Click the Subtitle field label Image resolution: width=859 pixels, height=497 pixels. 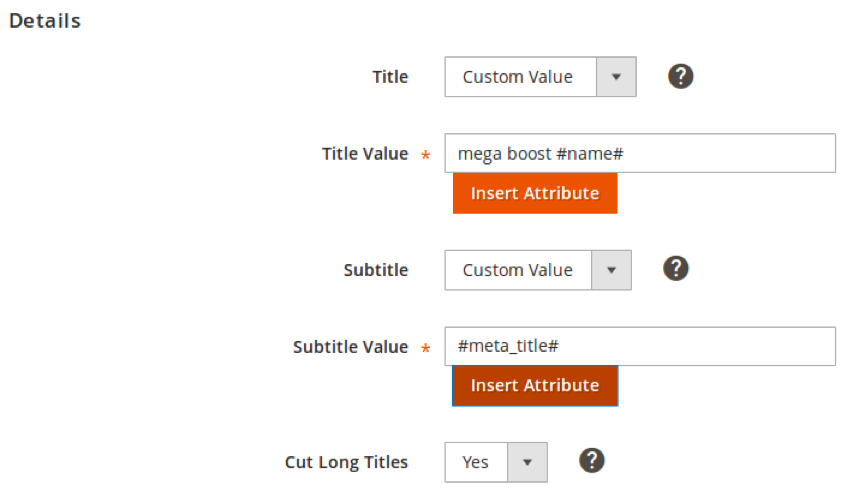tap(376, 270)
